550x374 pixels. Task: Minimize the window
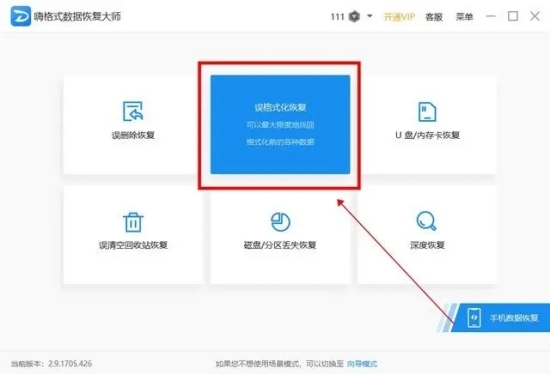[491, 16]
